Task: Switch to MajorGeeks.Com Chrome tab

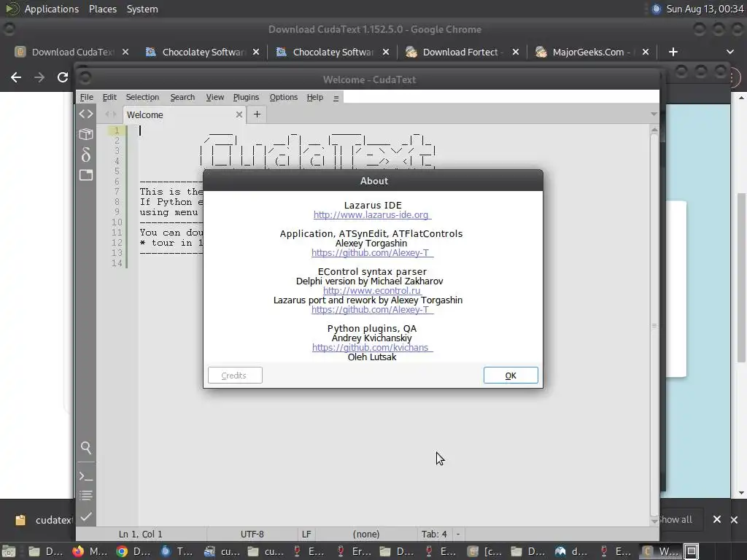Action: (591, 52)
